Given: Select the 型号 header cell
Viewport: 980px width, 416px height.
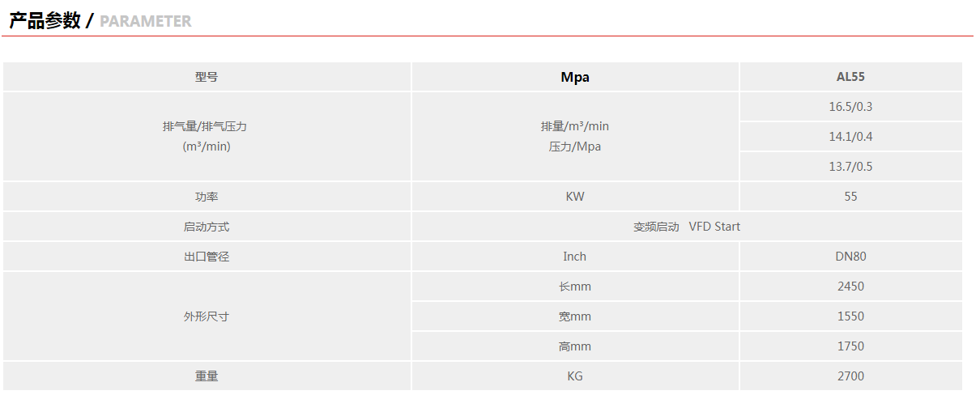Looking at the screenshot, I should pos(207,78).
